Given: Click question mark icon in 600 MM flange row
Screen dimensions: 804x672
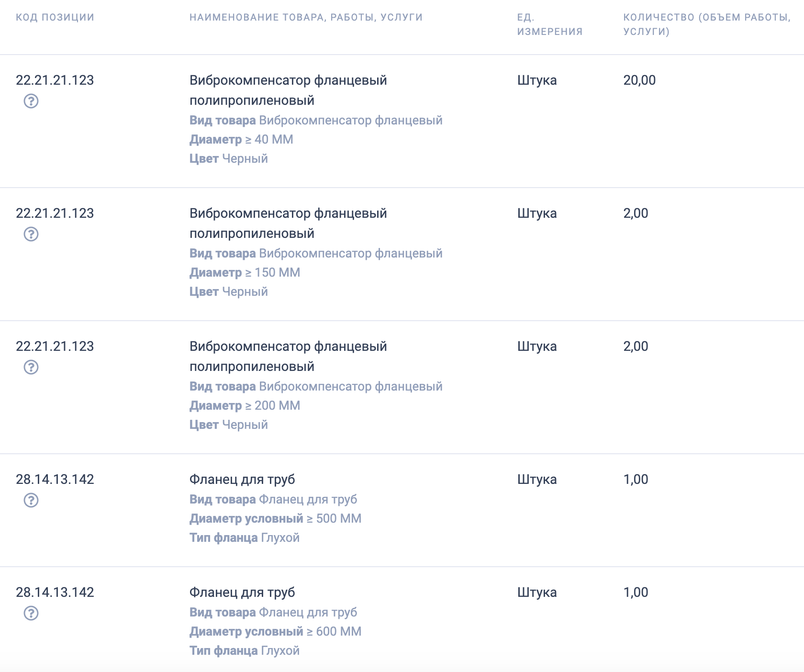Looking at the screenshot, I should pyautogui.click(x=31, y=613).
